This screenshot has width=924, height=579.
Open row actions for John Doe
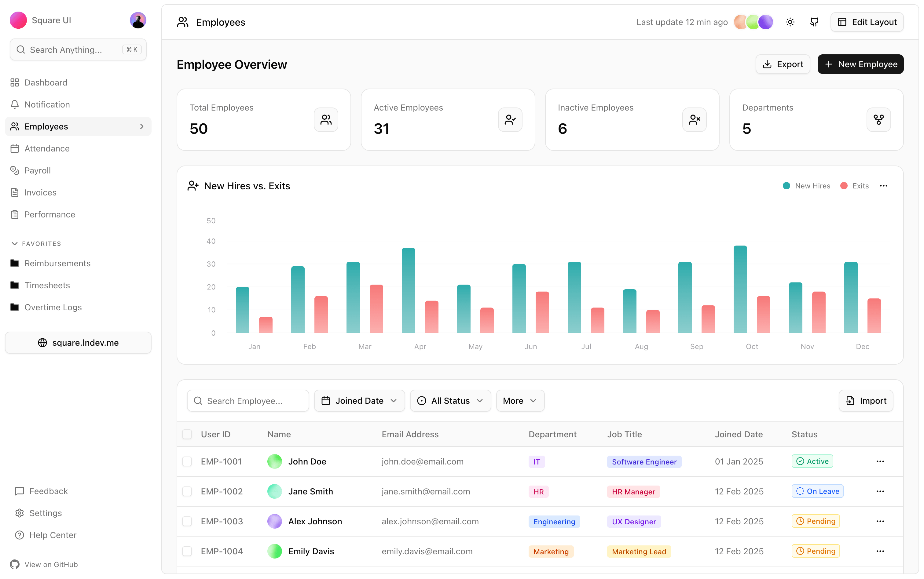tap(880, 461)
